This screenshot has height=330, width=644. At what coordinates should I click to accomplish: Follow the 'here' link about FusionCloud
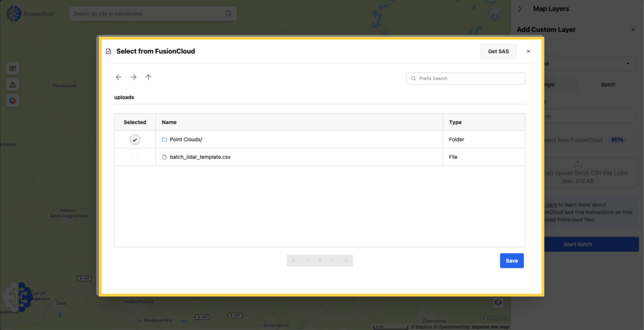click(552, 205)
